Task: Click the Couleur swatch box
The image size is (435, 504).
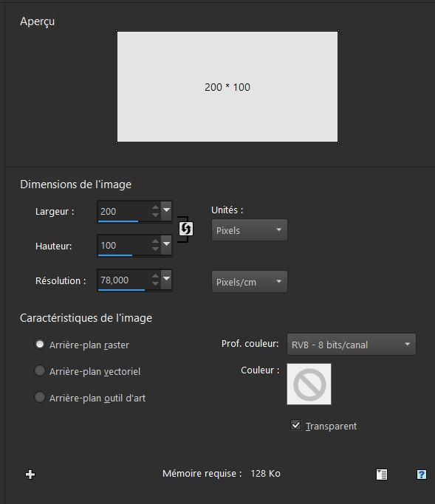Action: coord(309,384)
